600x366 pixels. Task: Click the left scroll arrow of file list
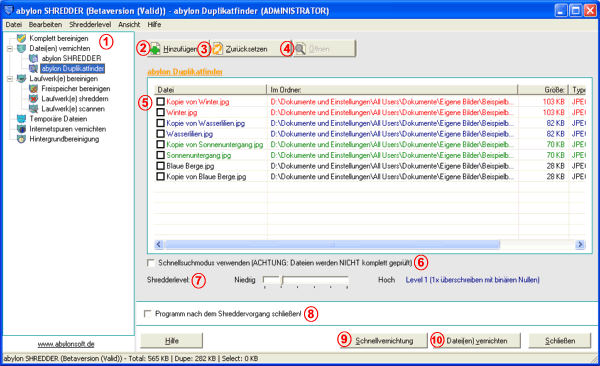[x=159, y=244]
